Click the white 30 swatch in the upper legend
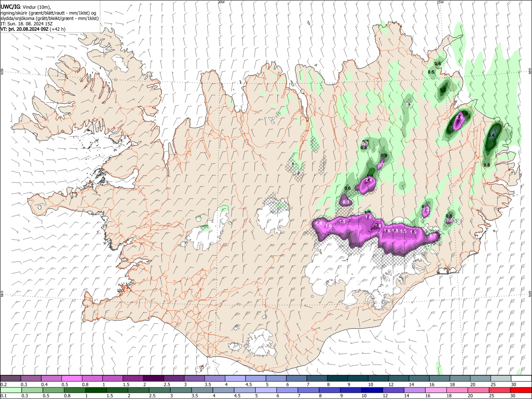 (x=521, y=379)
